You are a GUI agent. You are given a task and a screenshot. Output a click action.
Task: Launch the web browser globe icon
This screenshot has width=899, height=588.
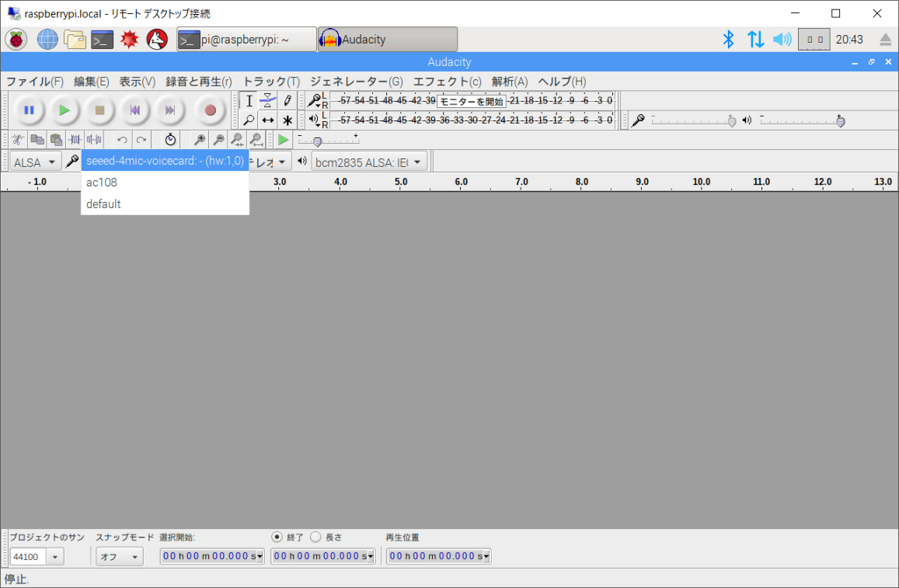[47, 39]
